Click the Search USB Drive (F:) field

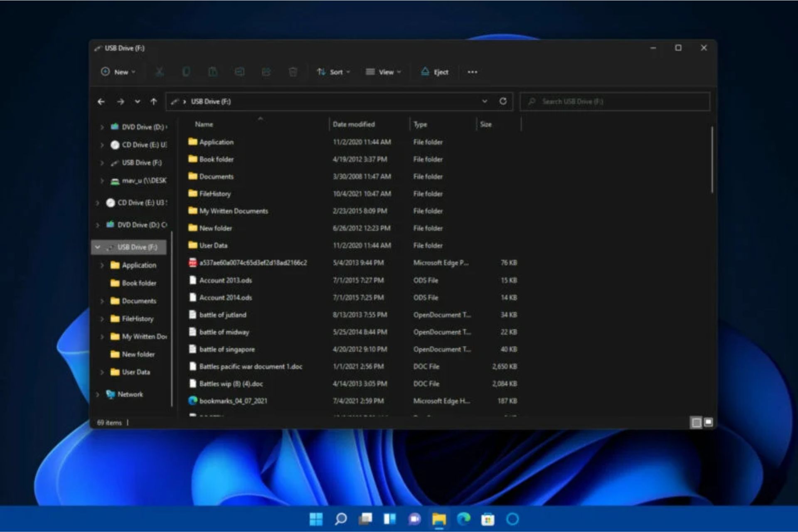tap(615, 101)
